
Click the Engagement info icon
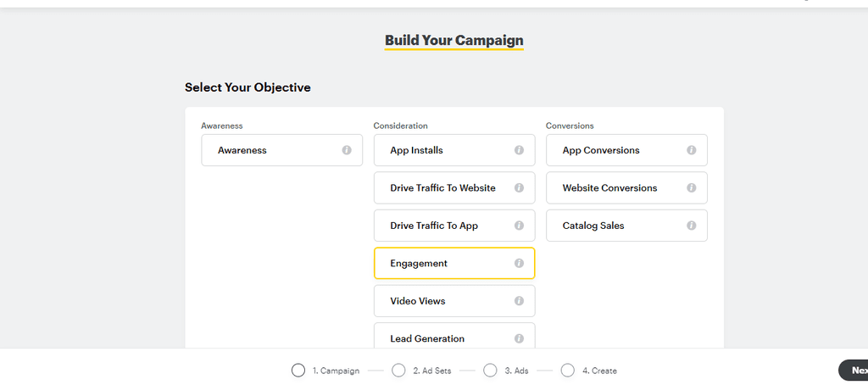519,263
